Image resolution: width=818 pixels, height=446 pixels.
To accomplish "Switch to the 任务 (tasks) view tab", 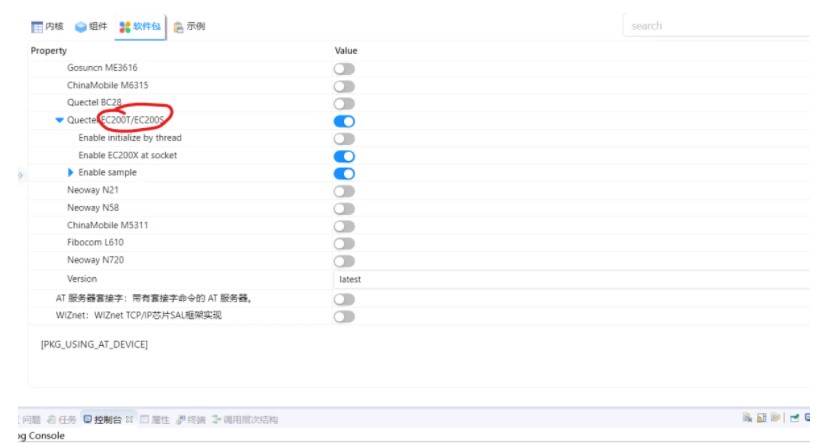I will click(x=62, y=419).
